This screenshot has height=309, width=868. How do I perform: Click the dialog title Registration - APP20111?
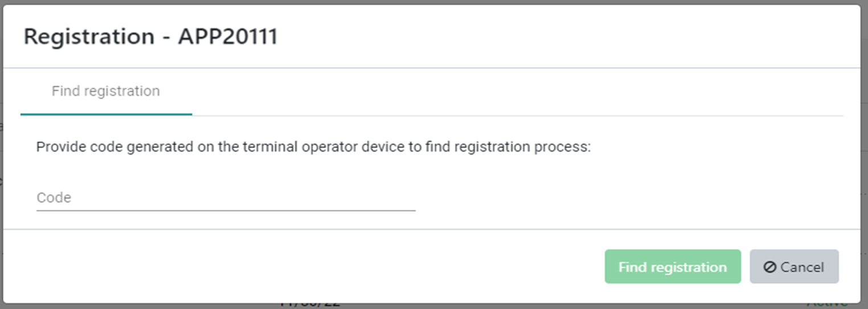[x=150, y=37]
